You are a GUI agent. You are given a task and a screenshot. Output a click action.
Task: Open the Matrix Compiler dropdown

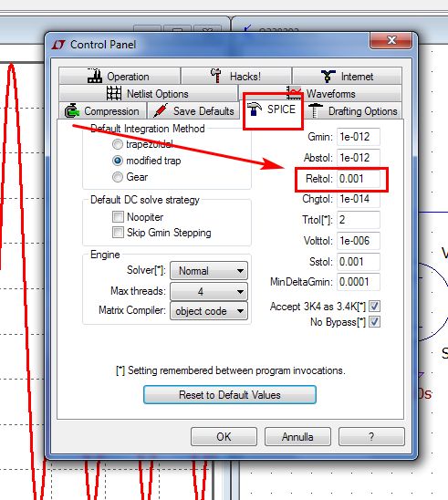209,311
